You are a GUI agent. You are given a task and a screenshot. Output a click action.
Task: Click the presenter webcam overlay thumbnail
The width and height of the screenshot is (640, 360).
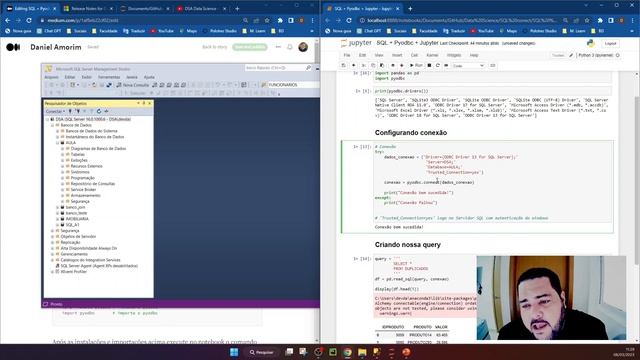(x=551, y=298)
